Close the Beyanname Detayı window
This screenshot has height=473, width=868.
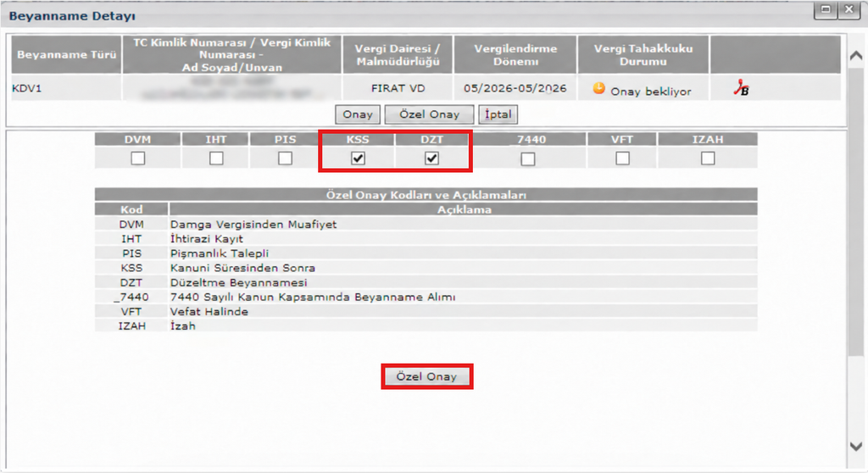click(849, 9)
